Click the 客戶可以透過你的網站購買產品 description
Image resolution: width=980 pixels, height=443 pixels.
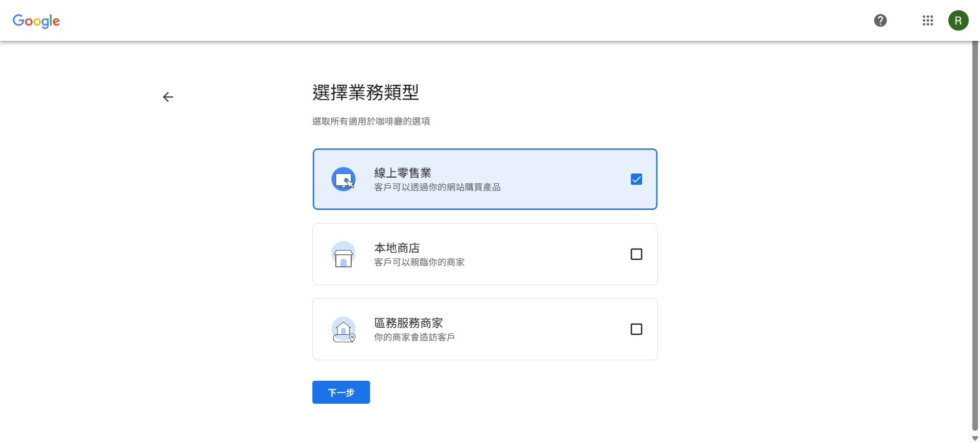[x=437, y=187]
